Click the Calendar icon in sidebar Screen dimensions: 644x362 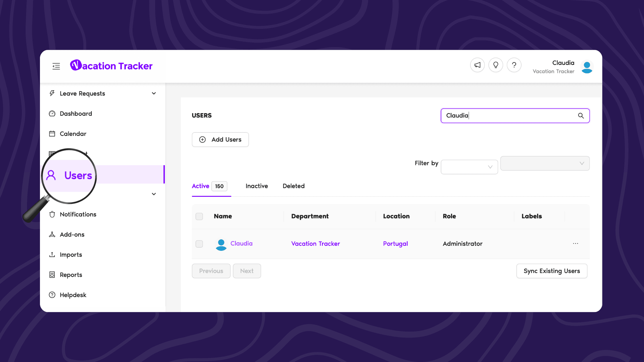[52, 134]
